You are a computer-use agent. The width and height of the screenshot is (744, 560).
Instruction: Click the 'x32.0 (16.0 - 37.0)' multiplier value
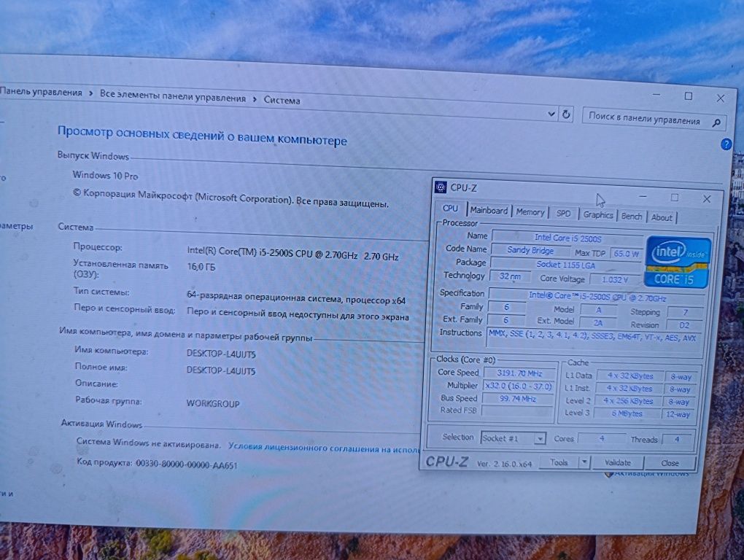[x=518, y=386]
